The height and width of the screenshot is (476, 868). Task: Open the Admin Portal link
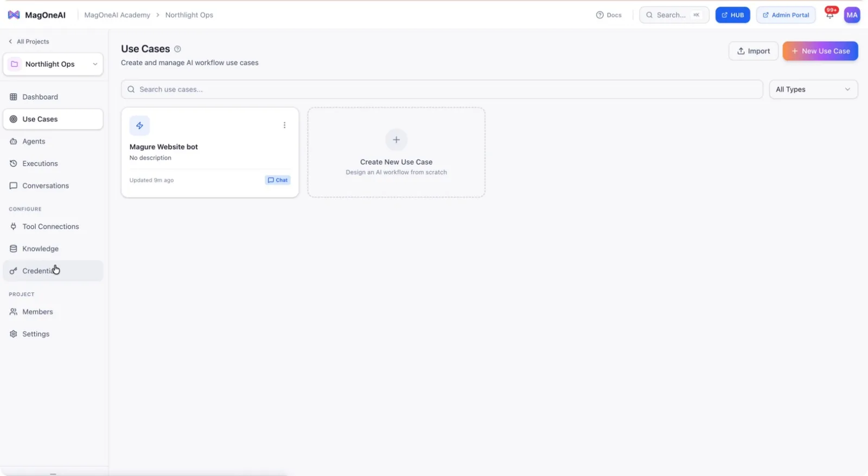[786, 15]
